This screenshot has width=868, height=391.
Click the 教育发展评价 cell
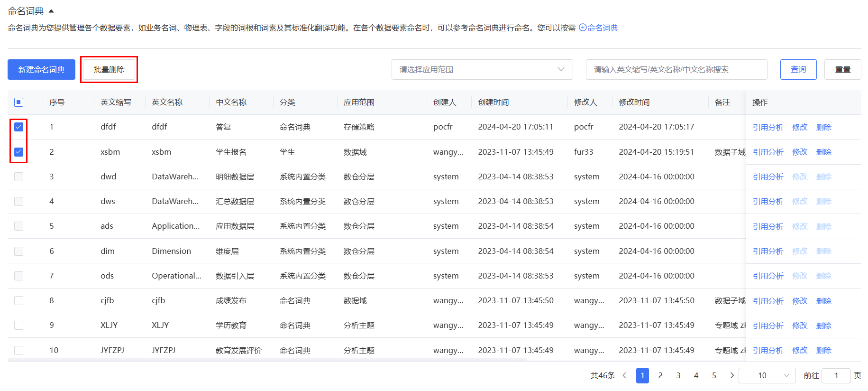[238, 350]
